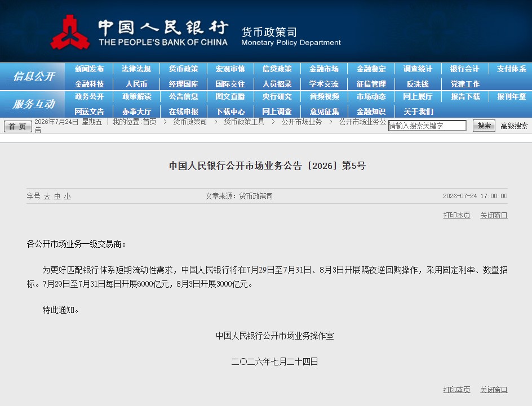Follow breadcrumb link 货币政策工具
This screenshot has height=406, width=532.
pos(244,122)
